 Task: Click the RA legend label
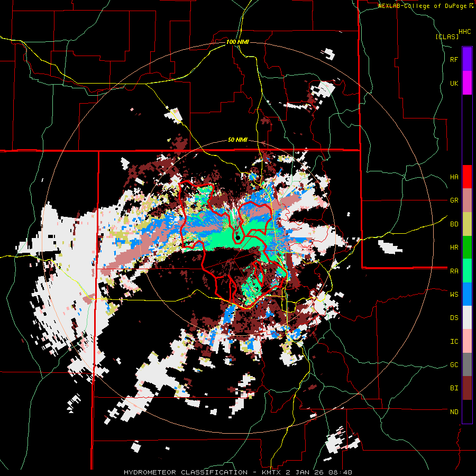[x=454, y=271]
